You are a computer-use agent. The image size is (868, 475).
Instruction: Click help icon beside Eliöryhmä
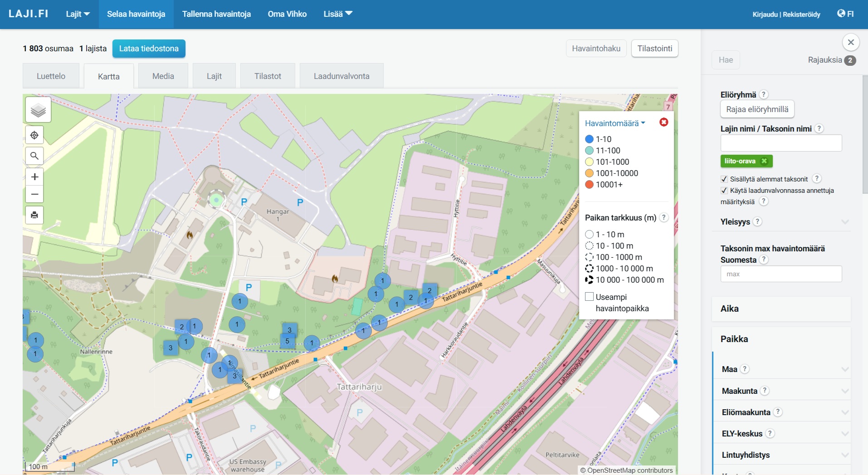tap(764, 94)
